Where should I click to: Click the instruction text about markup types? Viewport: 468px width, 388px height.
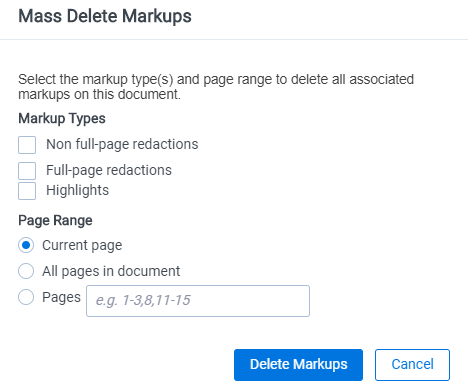pyautogui.click(x=216, y=87)
